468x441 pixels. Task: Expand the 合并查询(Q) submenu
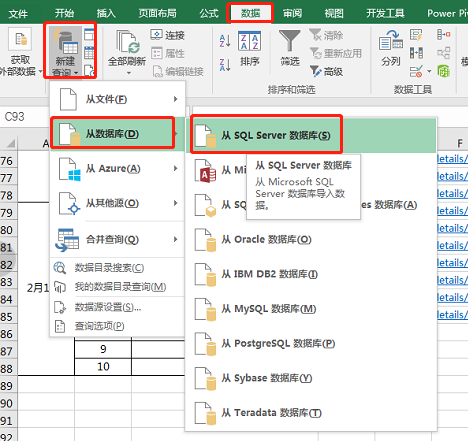point(117,239)
